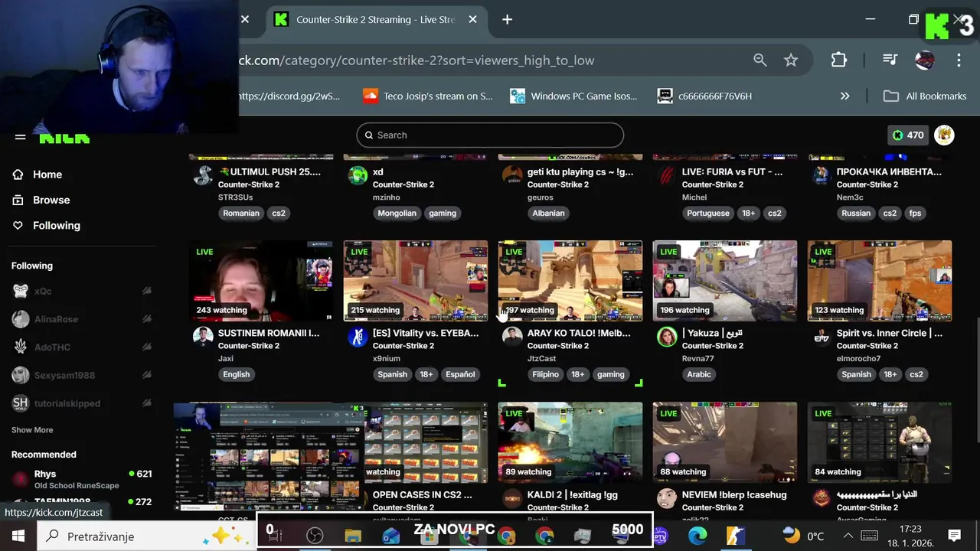Click the browser address bar URL

coord(416,60)
